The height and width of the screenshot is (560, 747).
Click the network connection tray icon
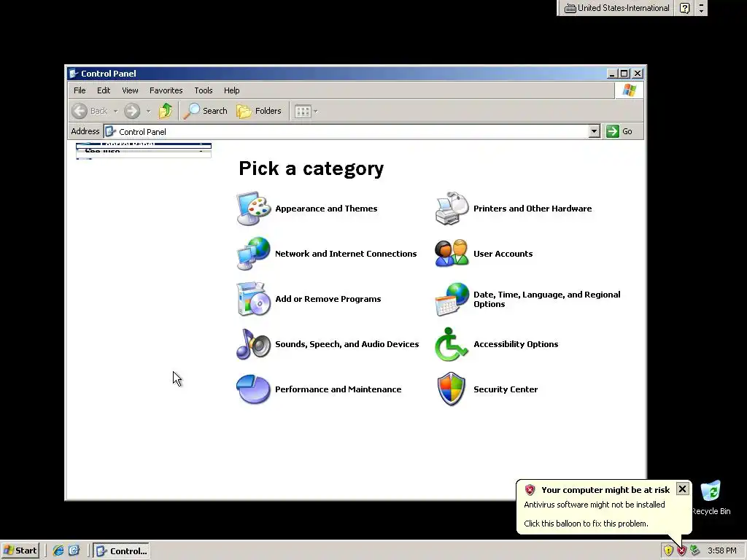(694, 551)
